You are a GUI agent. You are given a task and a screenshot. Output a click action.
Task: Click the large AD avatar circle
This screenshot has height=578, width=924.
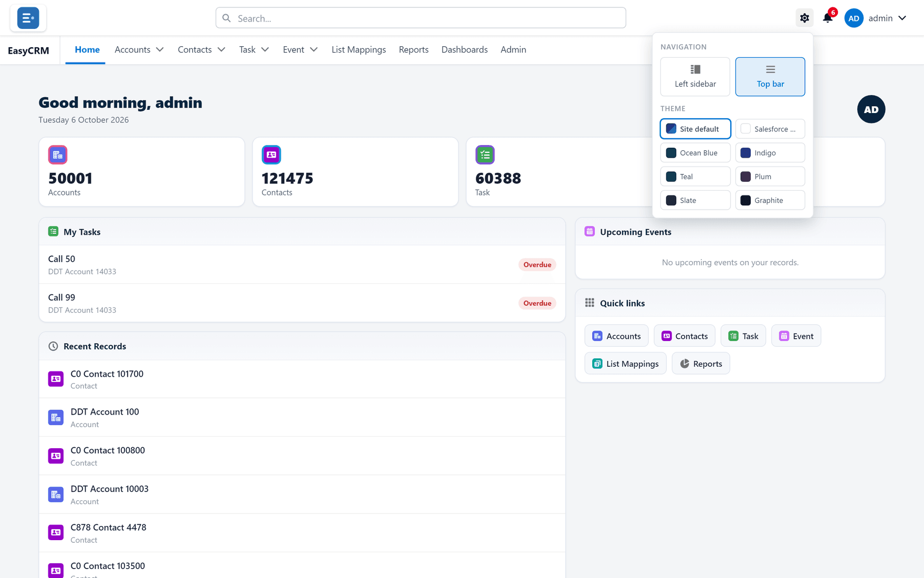pos(871,109)
